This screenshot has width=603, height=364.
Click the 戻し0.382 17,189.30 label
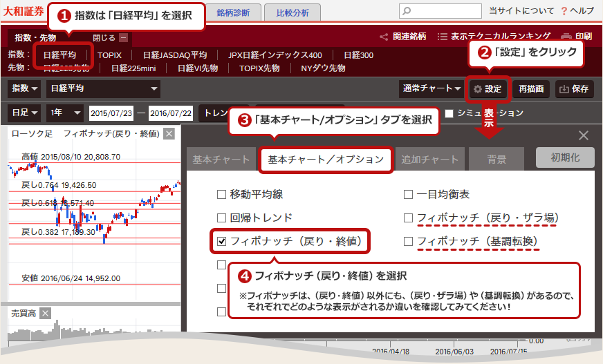59,232
